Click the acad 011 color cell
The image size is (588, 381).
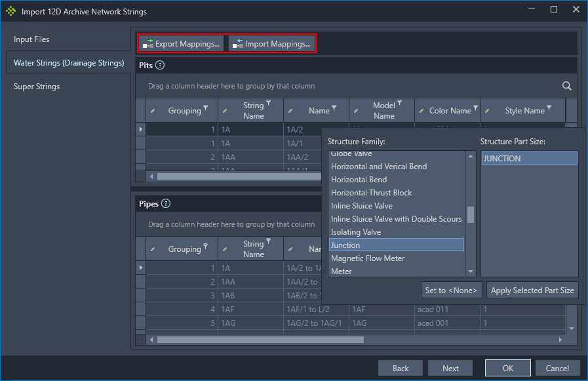click(447, 310)
